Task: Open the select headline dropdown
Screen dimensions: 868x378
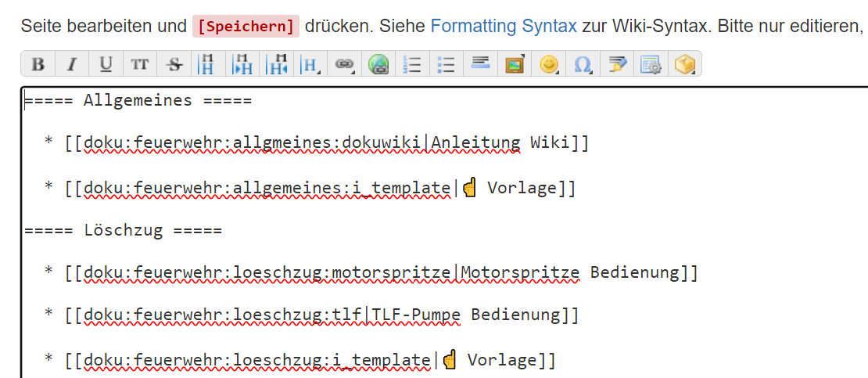Action: click(310, 64)
